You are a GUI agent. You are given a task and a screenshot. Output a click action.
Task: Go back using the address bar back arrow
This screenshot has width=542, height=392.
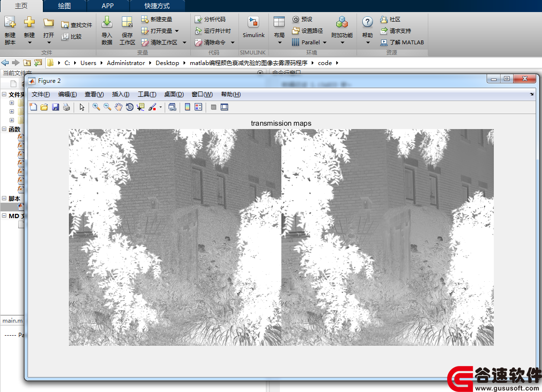(x=5, y=63)
